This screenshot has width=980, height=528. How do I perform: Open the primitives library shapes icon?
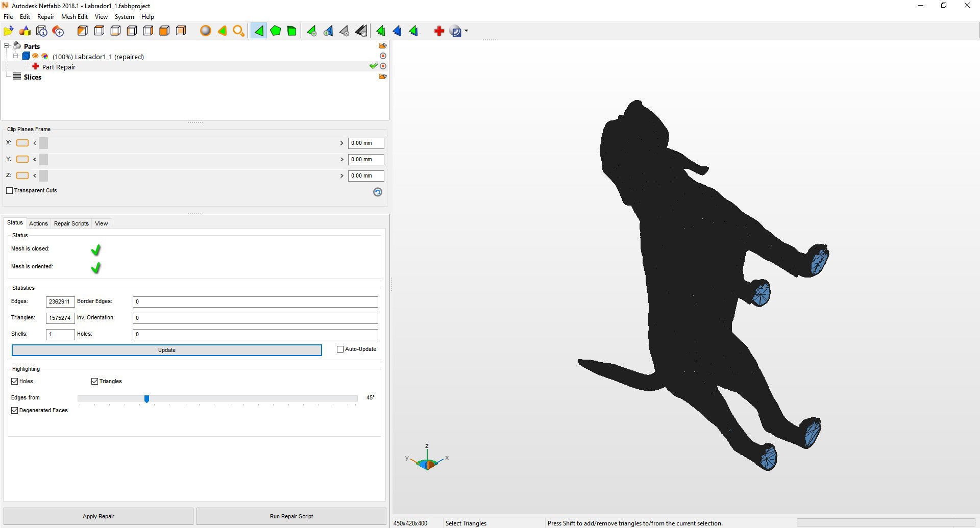[25, 31]
